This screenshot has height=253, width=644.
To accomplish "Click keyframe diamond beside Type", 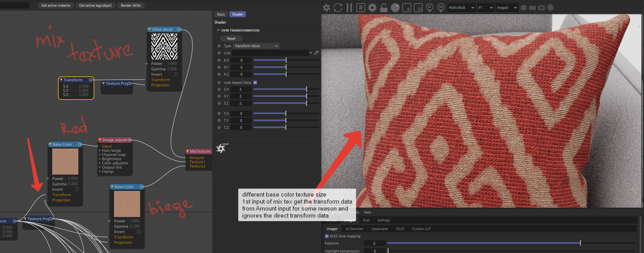I will [x=219, y=46].
